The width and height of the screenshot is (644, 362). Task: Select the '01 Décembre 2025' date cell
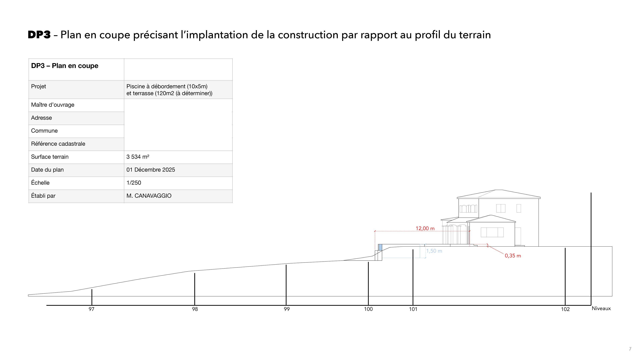[x=150, y=170]
